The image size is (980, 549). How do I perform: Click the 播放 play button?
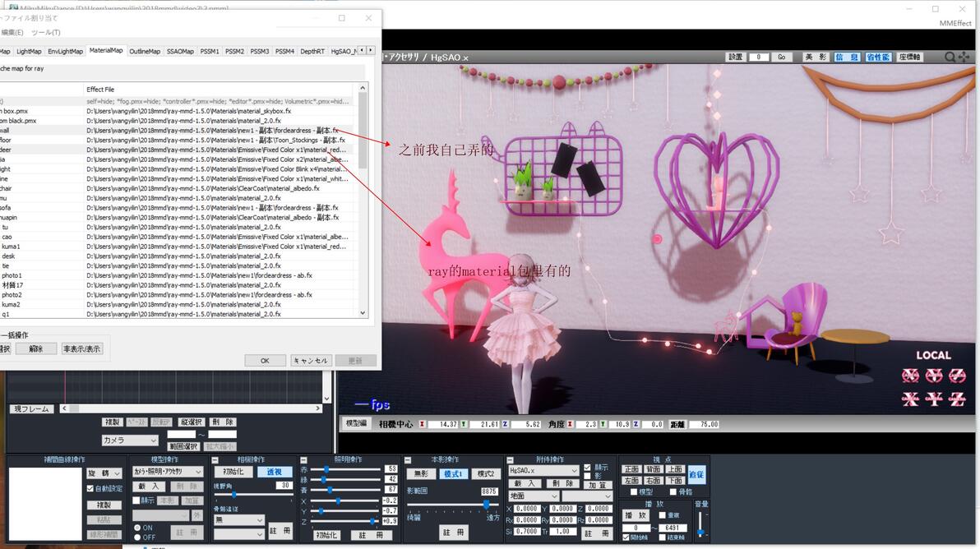tap(637, 515)
